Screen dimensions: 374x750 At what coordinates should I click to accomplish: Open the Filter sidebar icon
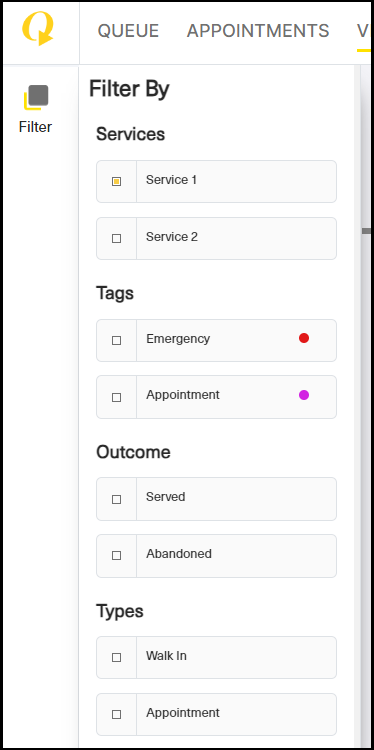[x=35, y=109]
